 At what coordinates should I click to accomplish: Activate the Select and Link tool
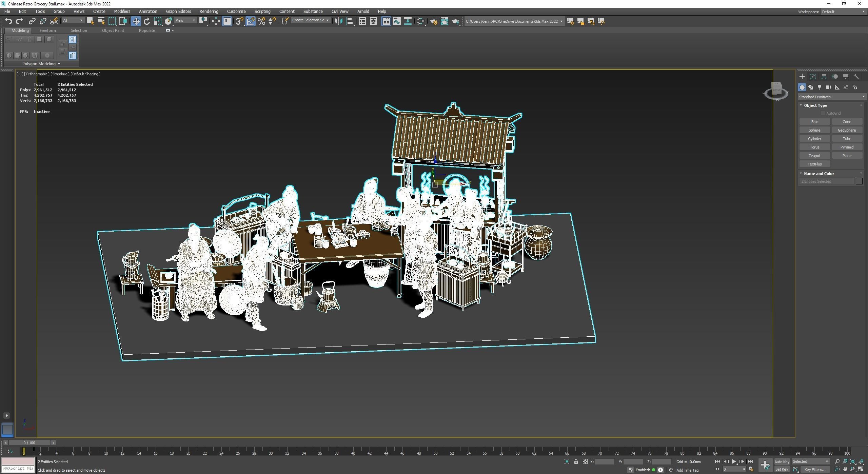click(x=32, y=21)
